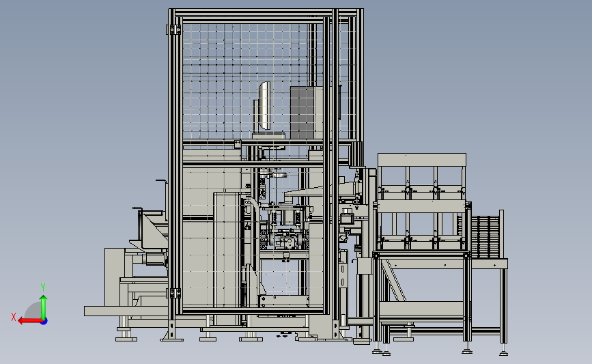
Task: Select the wire mesh guard panel
Action: pyautogui.click(x=251, y=81)
